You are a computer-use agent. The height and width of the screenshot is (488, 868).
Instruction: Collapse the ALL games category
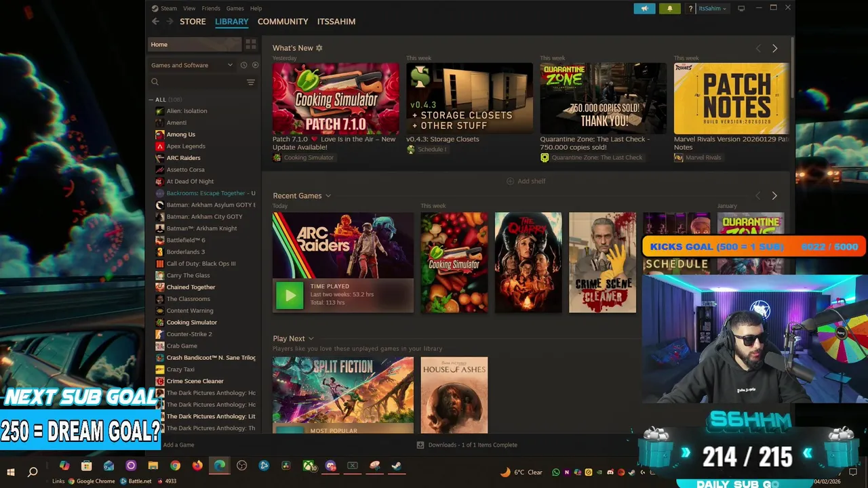(152, 100)
